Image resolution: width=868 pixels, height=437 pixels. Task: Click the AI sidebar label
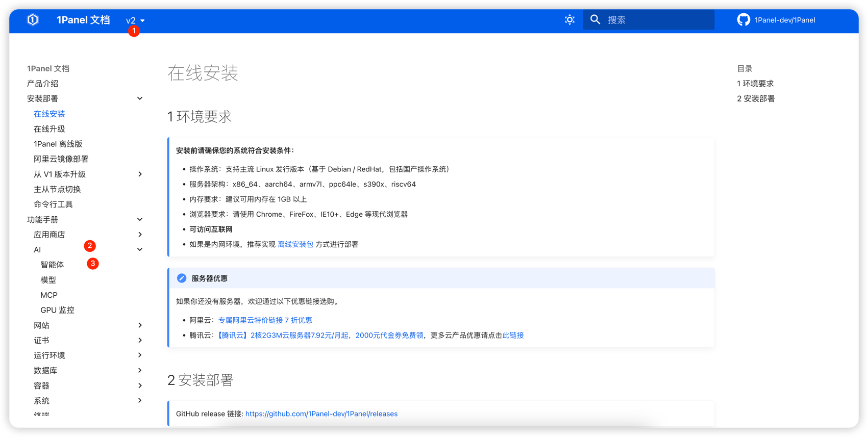tap(37, 250)
